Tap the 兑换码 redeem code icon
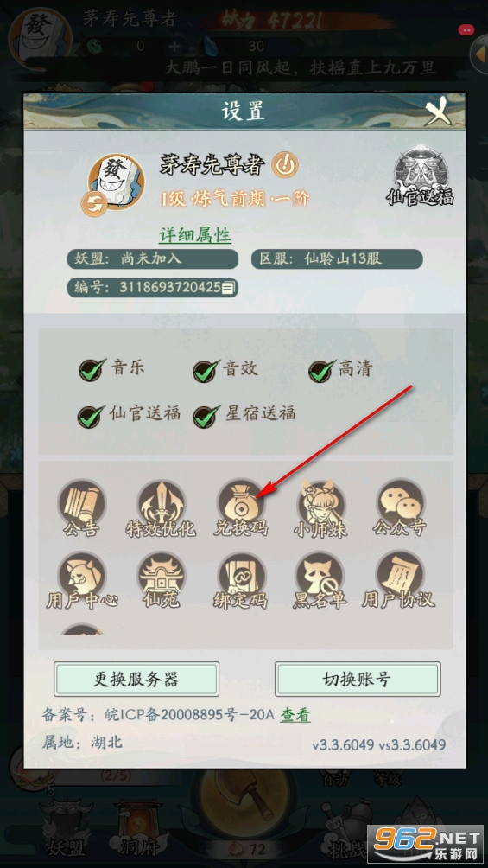 [241, 507]
